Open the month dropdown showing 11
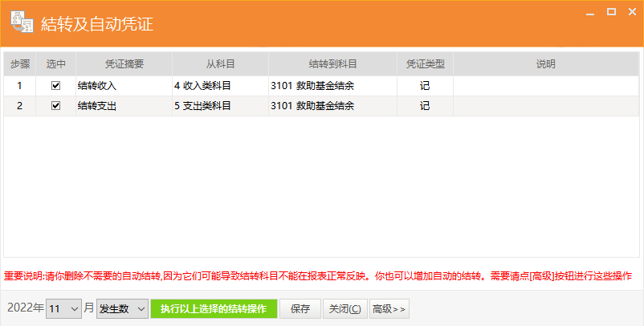The height and width of the screenshot is (326, 644). pos(64,309)
